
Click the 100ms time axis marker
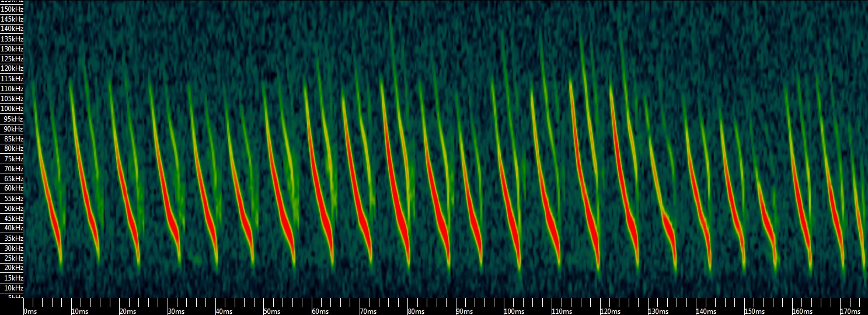(x=514, y=311)
